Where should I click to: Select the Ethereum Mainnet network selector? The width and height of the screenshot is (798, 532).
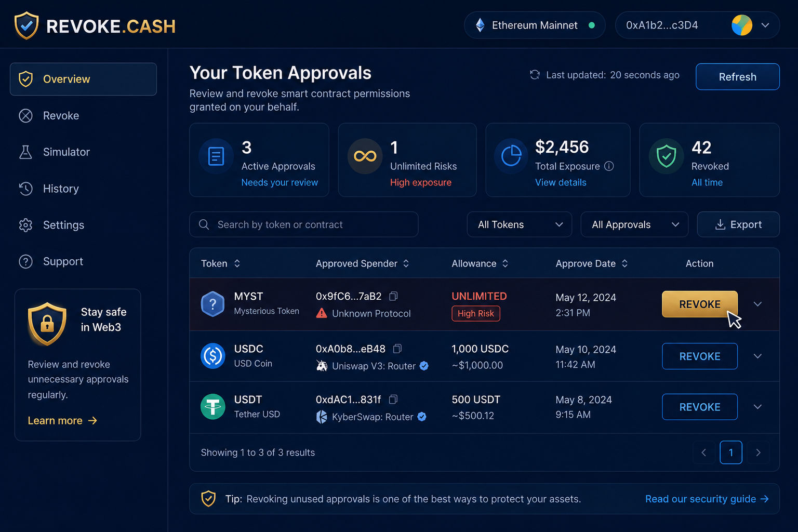click(x=535, y=25)
